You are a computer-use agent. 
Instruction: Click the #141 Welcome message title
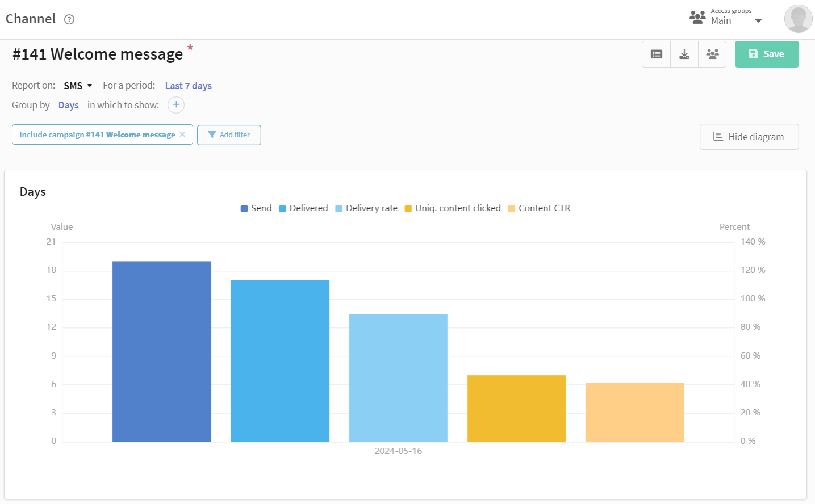(98, 54)
